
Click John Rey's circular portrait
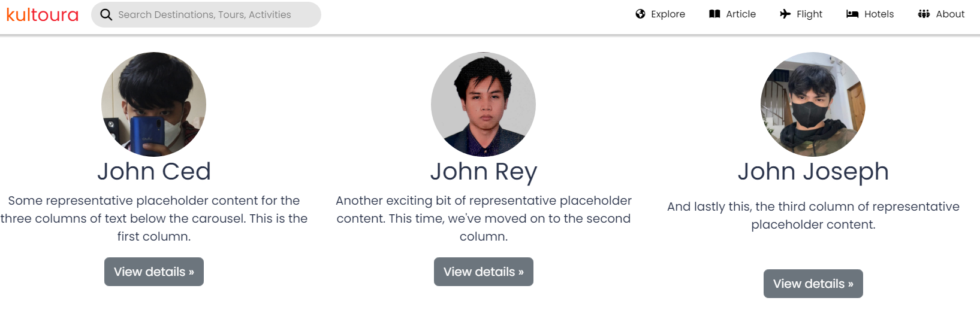(x=484, y=104)
